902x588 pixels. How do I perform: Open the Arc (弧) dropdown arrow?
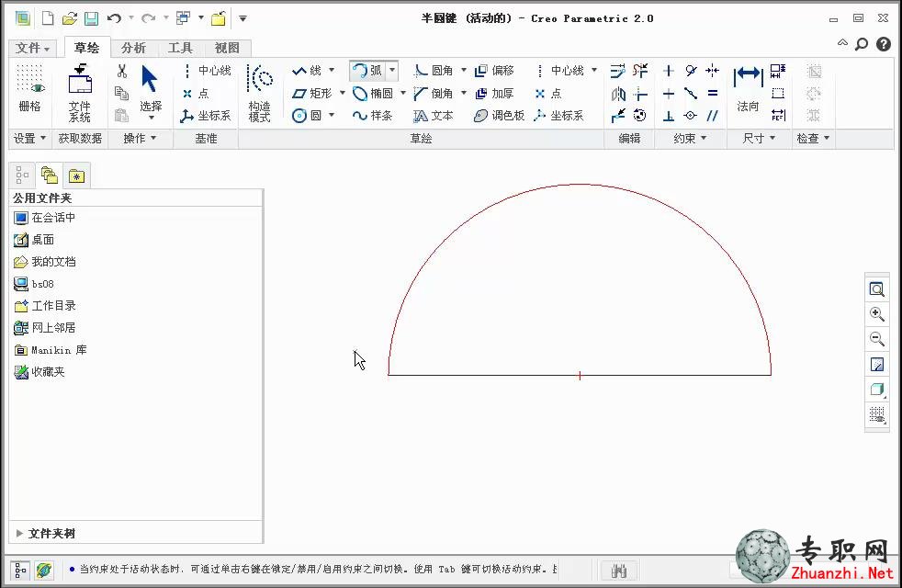coord(392,70)
